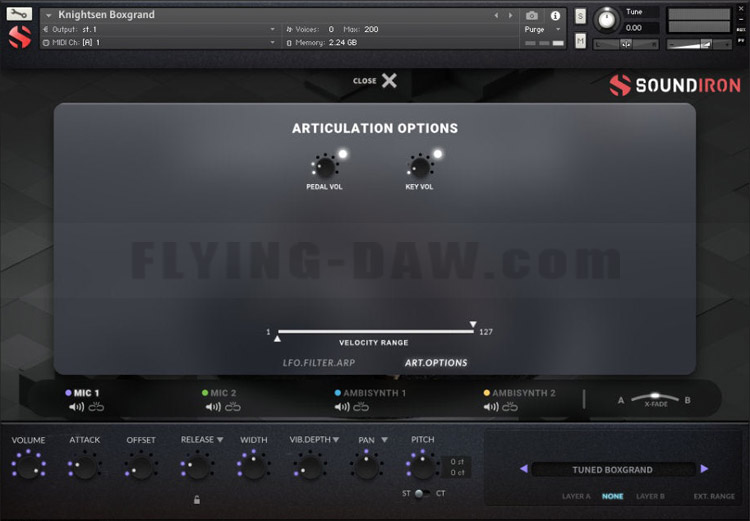Click Ambisynth 1 link chain icon
The height and width of the screenshot is (521, 750).
coord(361,407)
